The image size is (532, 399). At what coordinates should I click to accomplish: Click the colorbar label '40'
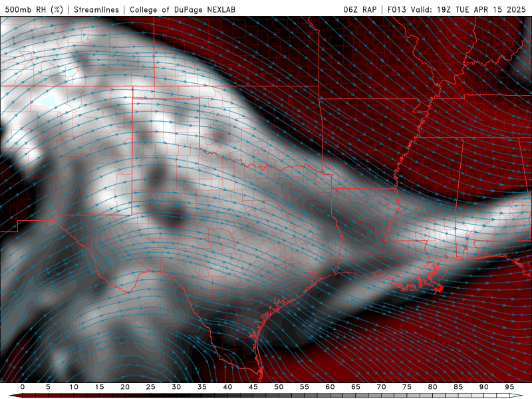click(x=227, y=387)
